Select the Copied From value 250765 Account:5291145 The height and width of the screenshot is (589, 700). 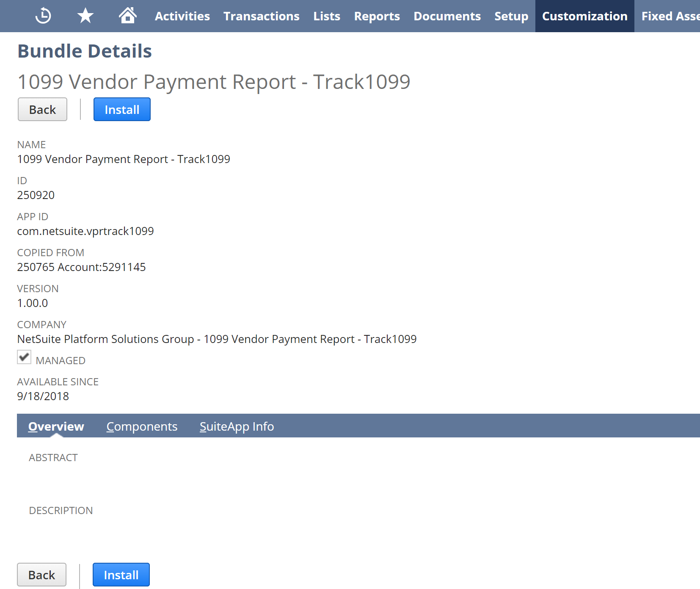click(x=81, y=267)
